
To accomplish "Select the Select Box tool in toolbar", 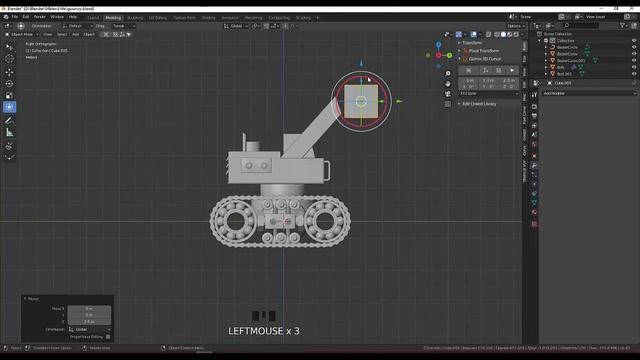I will coord(9,47).
